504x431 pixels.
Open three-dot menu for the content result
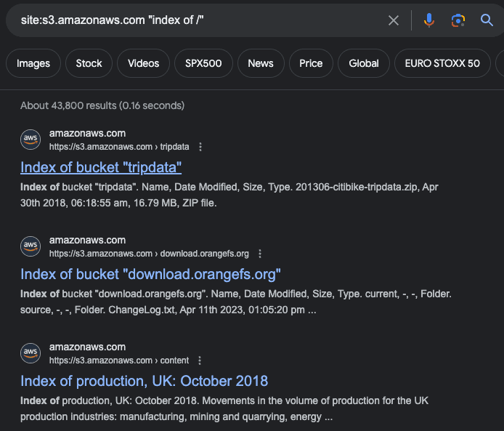click(200, 360)
